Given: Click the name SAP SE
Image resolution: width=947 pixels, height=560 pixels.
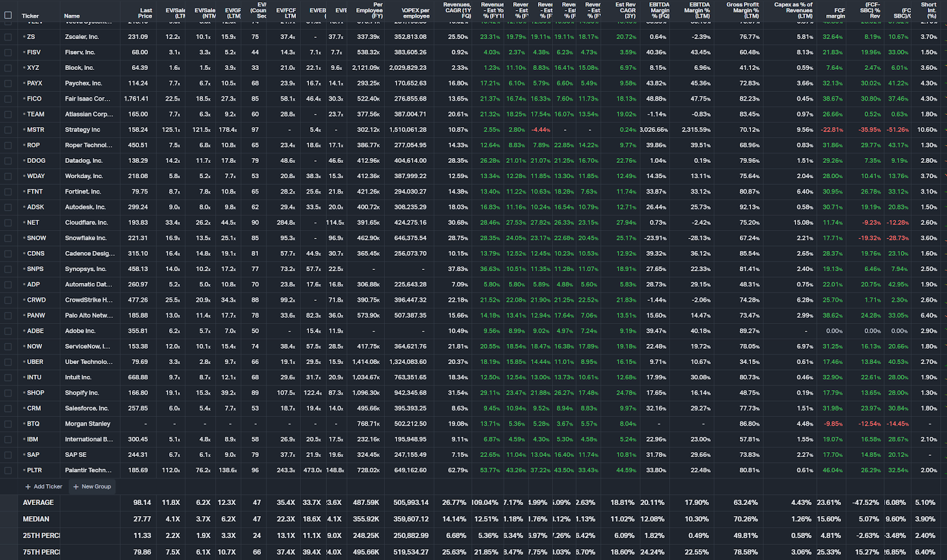Looking at the screenshot, I should (76, 455).
